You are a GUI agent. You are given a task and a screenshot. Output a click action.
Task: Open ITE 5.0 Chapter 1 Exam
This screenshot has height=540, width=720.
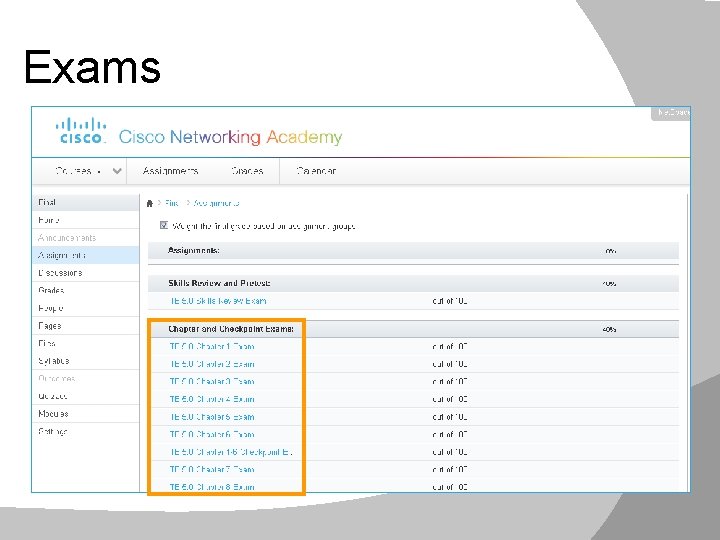click(x=212, y=346)
